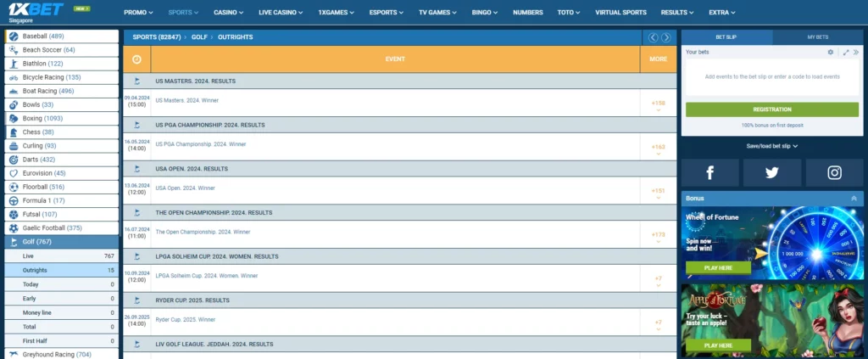
Task: Expand bet slip with the diagonal arrows icon
Action: [x=845, y=53]
